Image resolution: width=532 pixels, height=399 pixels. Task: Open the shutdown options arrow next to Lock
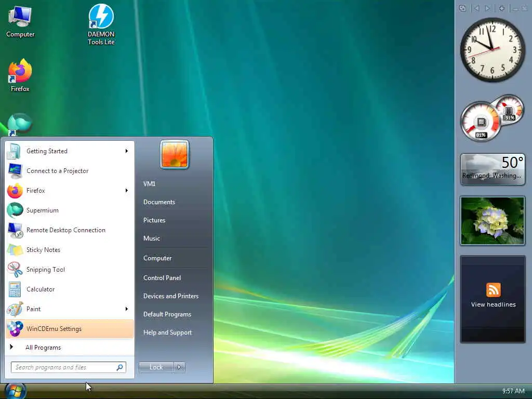179,367
